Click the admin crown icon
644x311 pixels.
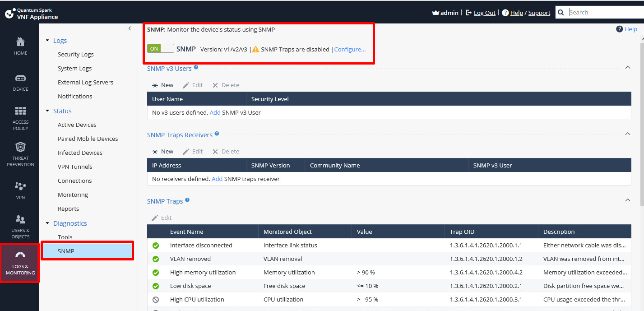436,13
